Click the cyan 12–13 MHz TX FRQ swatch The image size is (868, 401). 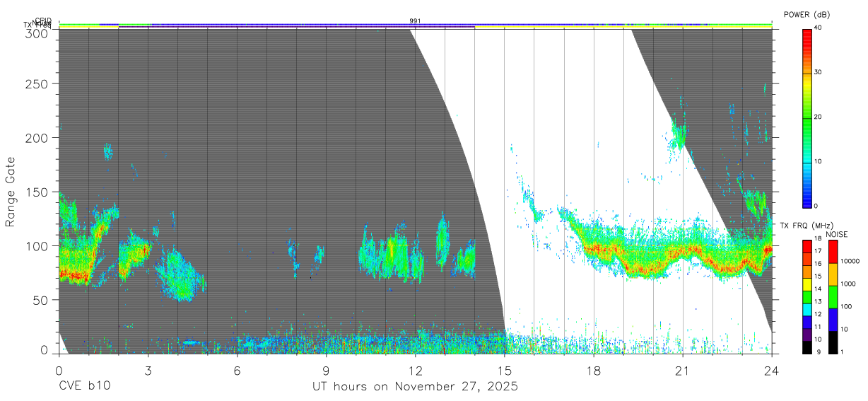point(807,310)
